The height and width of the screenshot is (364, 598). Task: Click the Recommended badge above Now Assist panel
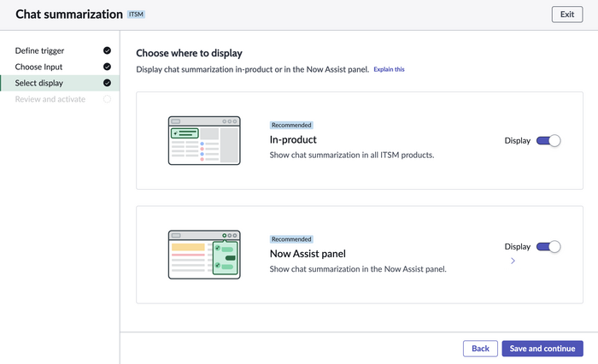[291, 239]
